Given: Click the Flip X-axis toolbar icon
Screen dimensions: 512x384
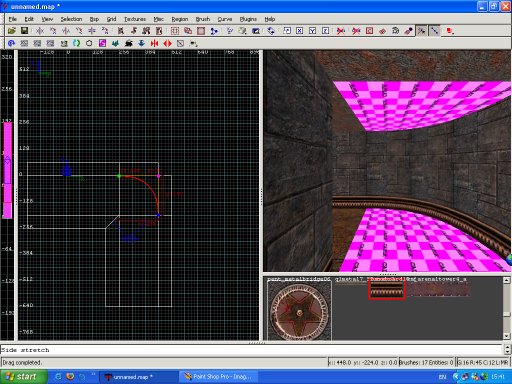Looking at the screenshot, I should (40, 31).
